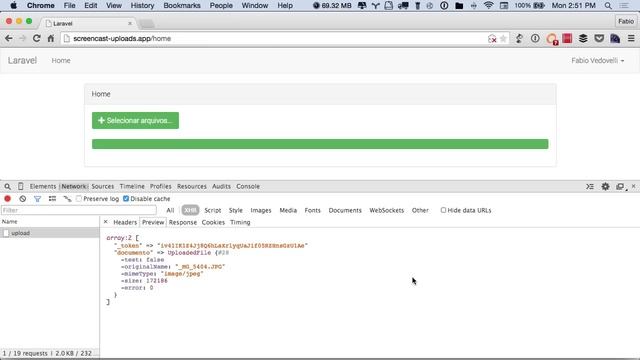Filter requests by Other
Image resolution: width=640 pixels, height=360 pixels.
420,210
